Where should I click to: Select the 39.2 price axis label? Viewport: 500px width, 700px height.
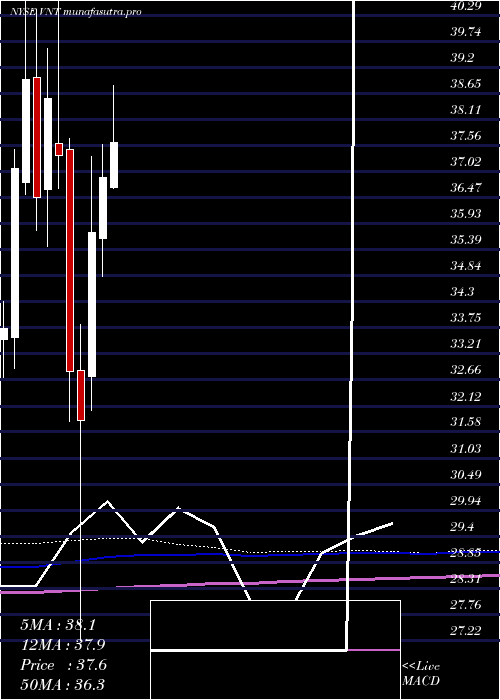coord(462,58)
